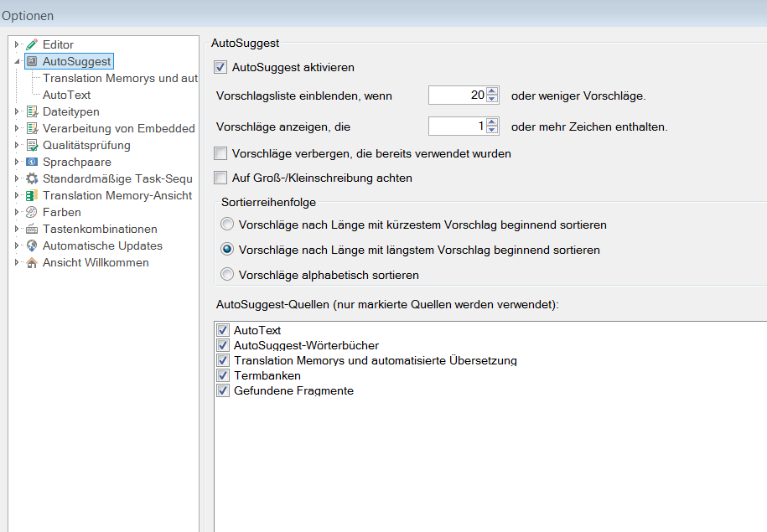Click the Farben palette icon
Image resolution: width=767 pixels, height=532 pixels.
tap(32, 212)
